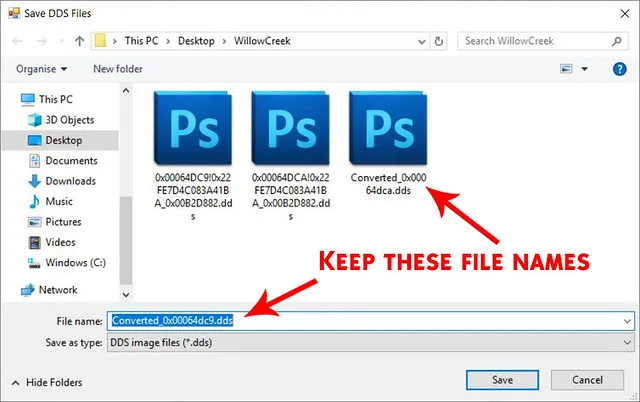Close the Save DDS Files dialog

pyautogui.click(x=624, y=14)
